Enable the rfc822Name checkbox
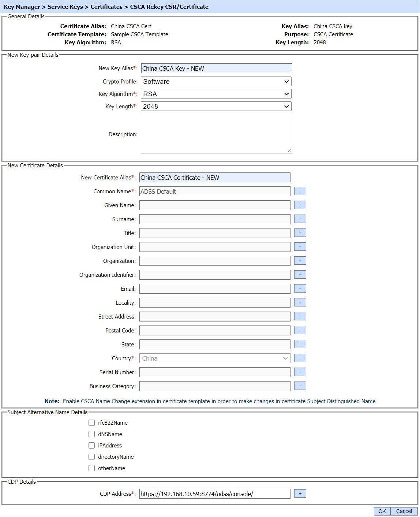420x517 pixels. coord(92,423)
